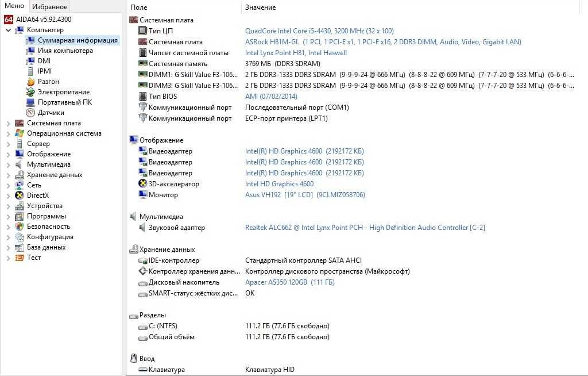This screenshot has width=588, height=376.
Task: Select the Общий объём row
Action: tap(234, 337)
